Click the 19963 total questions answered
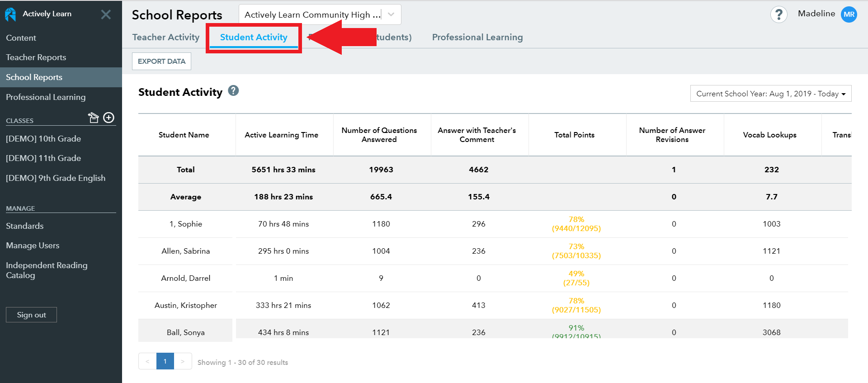 [381, 170]
